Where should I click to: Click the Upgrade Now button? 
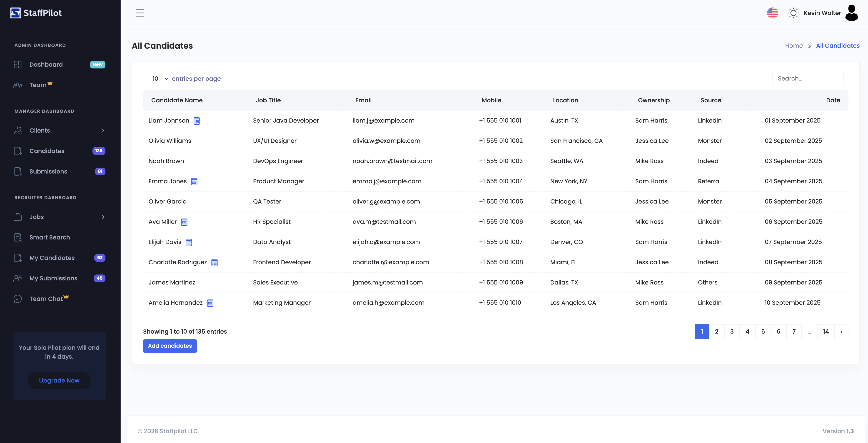59,380
